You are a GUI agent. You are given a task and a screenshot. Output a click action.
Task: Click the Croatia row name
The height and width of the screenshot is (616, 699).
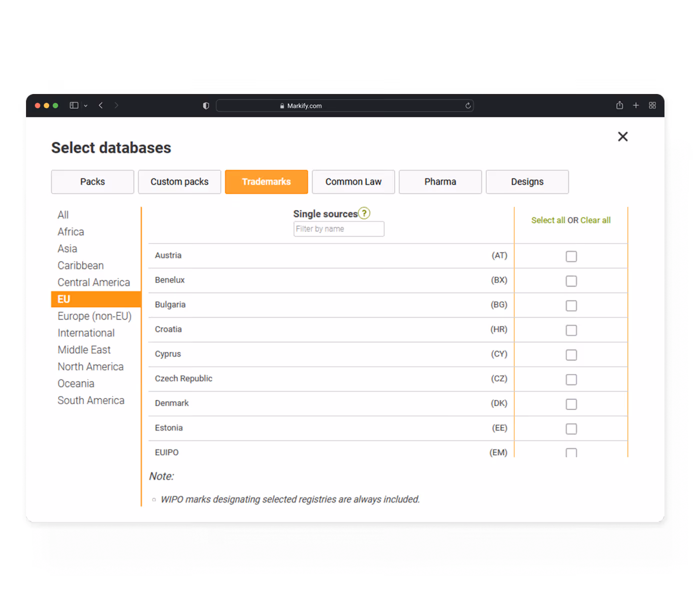tap(168, 329)
